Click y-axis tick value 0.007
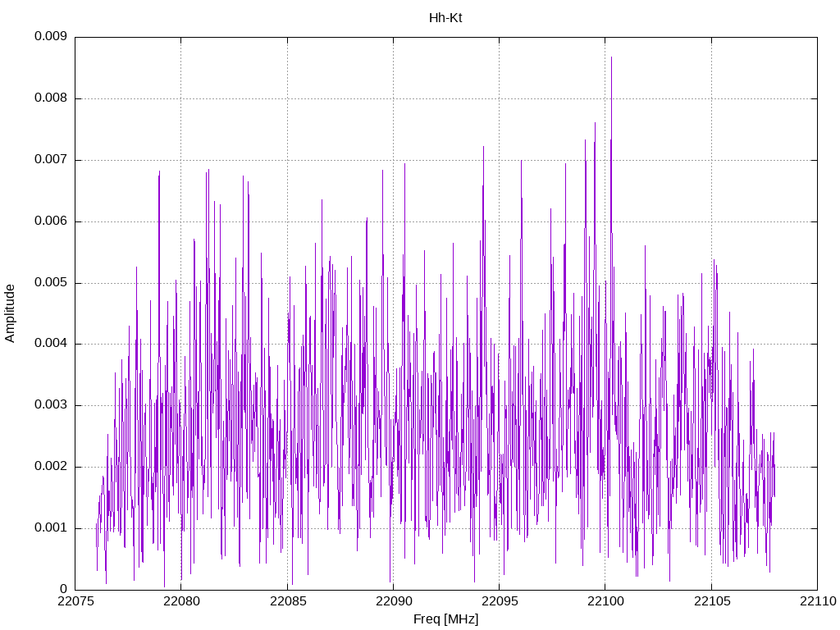Screen dimensions: 840x630 point(50,160)
